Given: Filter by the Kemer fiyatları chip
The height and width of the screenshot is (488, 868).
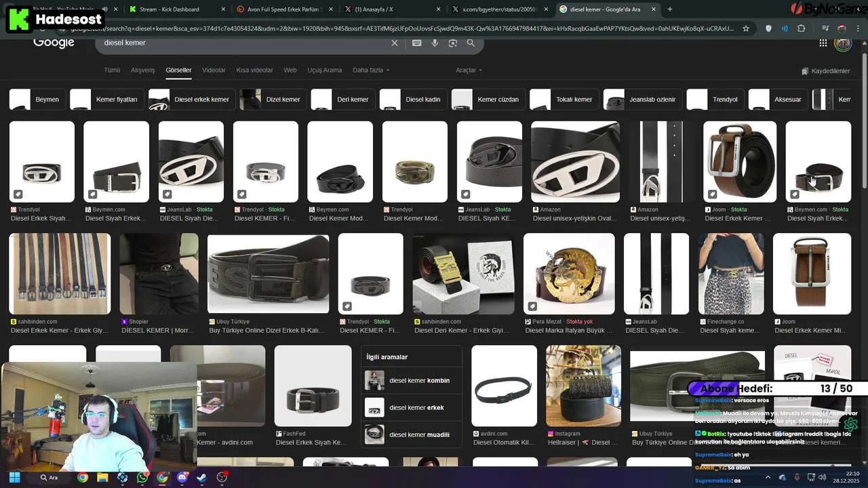Looking at the screenshot, I should point(107,99).
